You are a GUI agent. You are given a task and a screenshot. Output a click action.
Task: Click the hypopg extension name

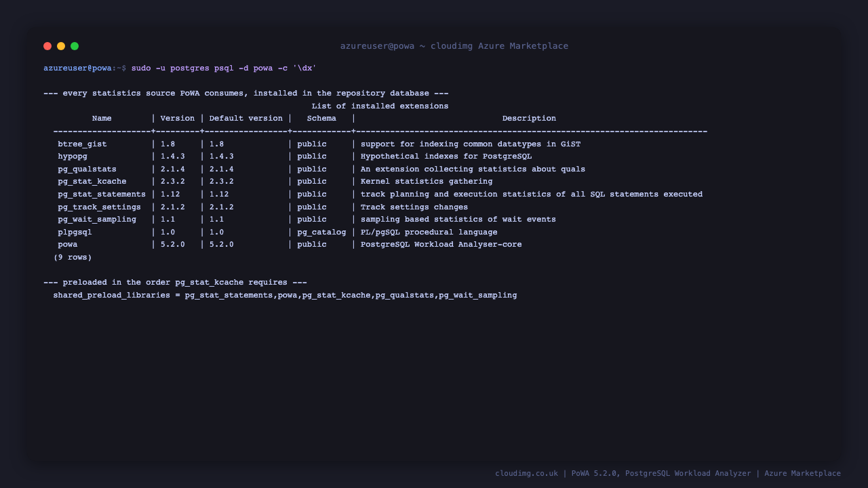[73, 157]
